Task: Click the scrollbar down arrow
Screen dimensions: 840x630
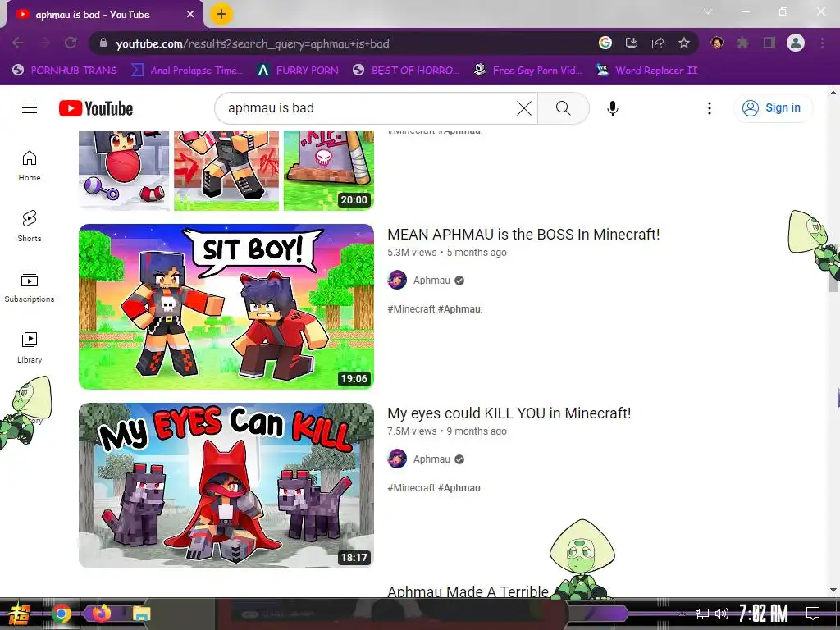Action: click(x=833, y=590)
